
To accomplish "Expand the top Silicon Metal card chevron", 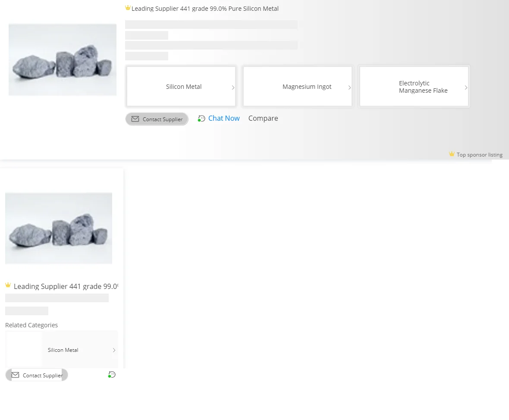I will pos(233,88).
